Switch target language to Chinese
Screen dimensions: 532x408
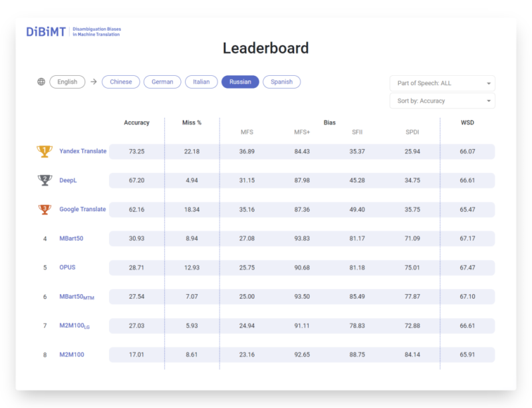coord(121,82)
